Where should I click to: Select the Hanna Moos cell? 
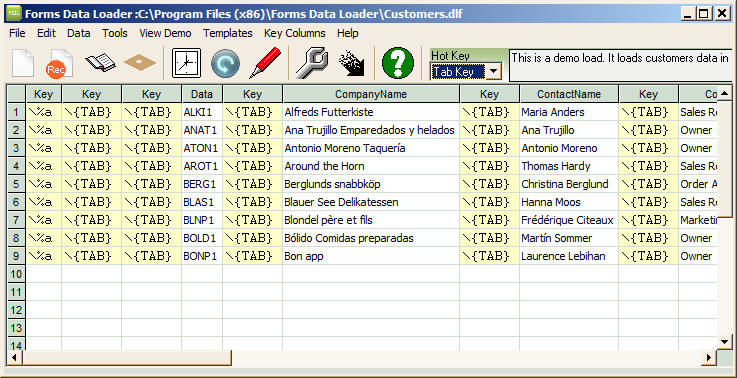[x=569, y=202]
